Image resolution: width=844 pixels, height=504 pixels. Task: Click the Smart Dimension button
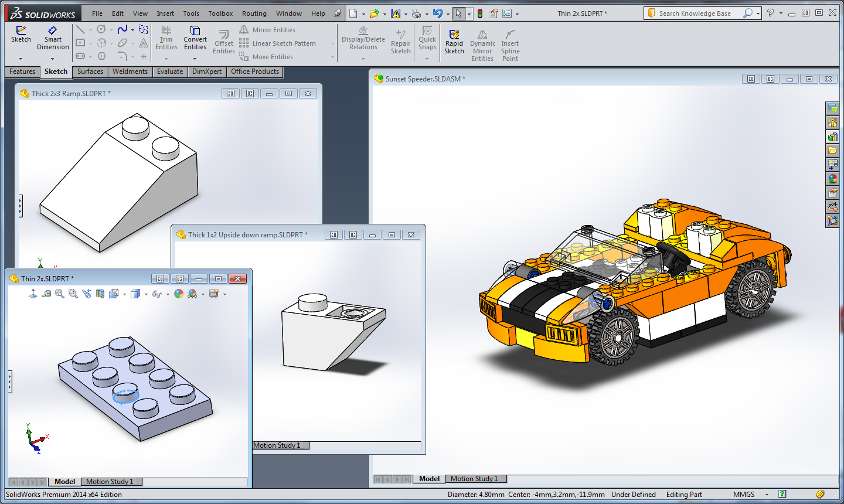tap(53, 38)
